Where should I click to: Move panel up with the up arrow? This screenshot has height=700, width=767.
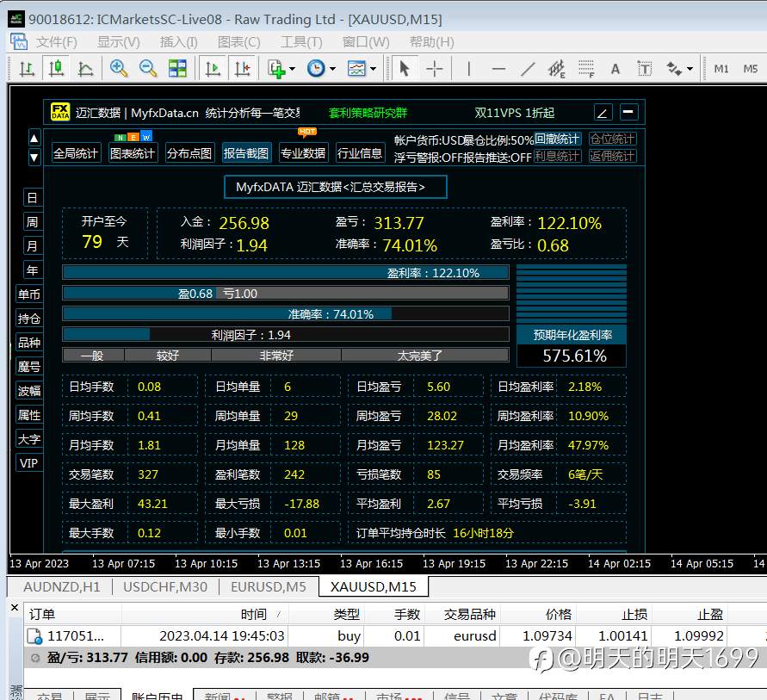[34, 139]
